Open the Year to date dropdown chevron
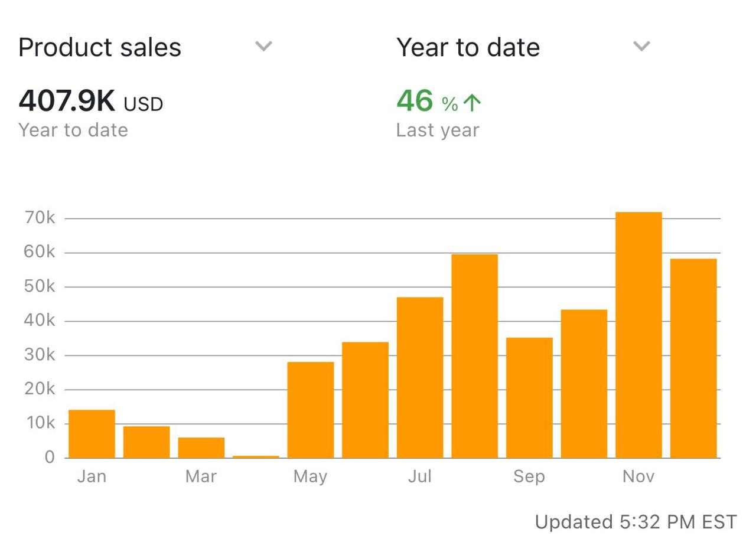Viewport: 756px width, 539px height. [641, 46]
